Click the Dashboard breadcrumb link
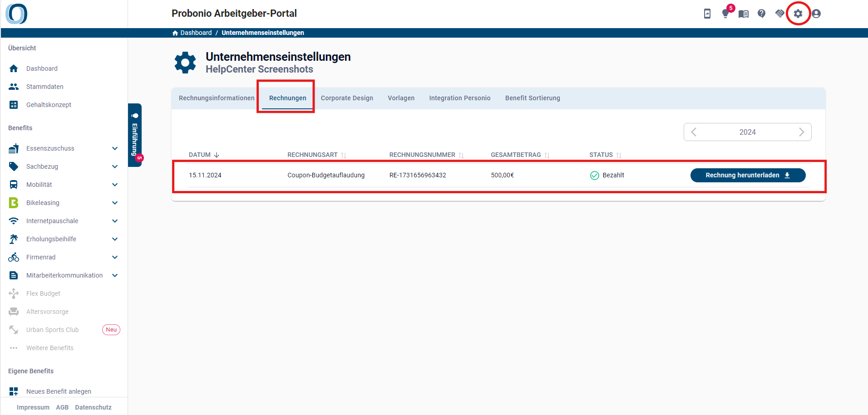The height and width of the screenshot is (415, 868). click(x=196, y=33)
